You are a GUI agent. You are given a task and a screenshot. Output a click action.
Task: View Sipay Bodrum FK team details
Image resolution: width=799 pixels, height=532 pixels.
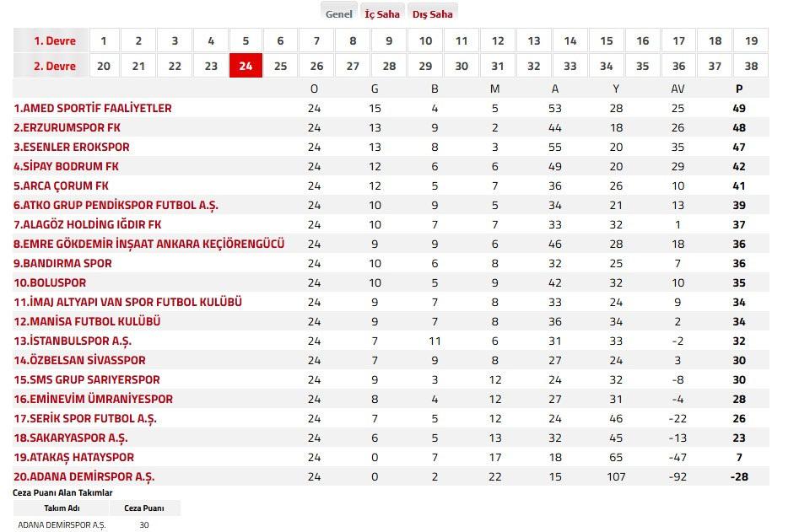coord(66,166)
